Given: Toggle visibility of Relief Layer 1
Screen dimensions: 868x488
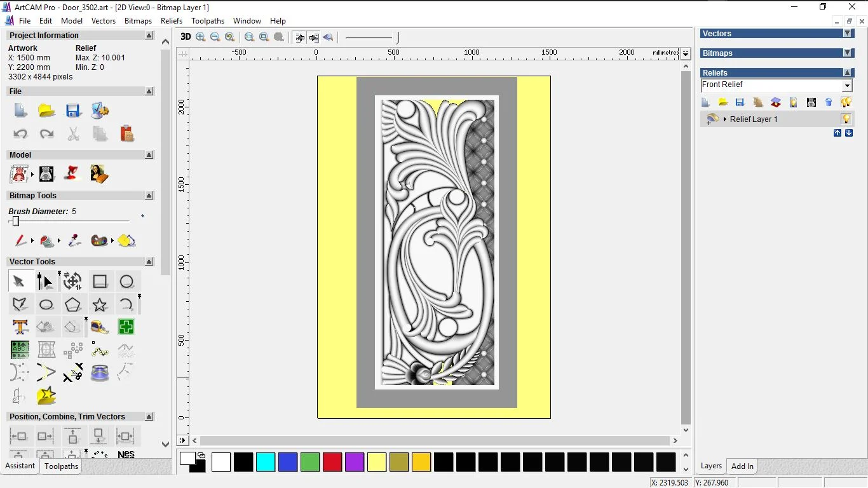Looking at the screenshot, I should [846, 119].
